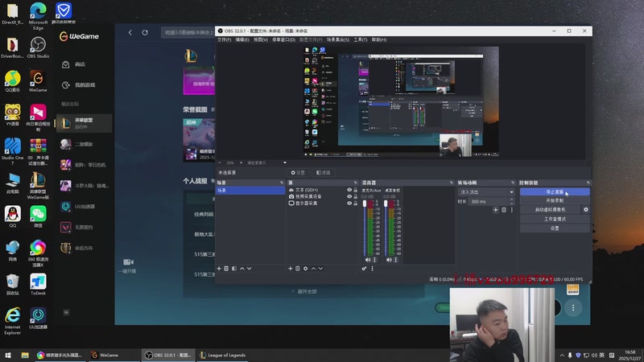Image resolution: width=644 pixels, height=362 pixels.
Task: Open preview scaling mode dropdown arrow
Action: [285, 163]
